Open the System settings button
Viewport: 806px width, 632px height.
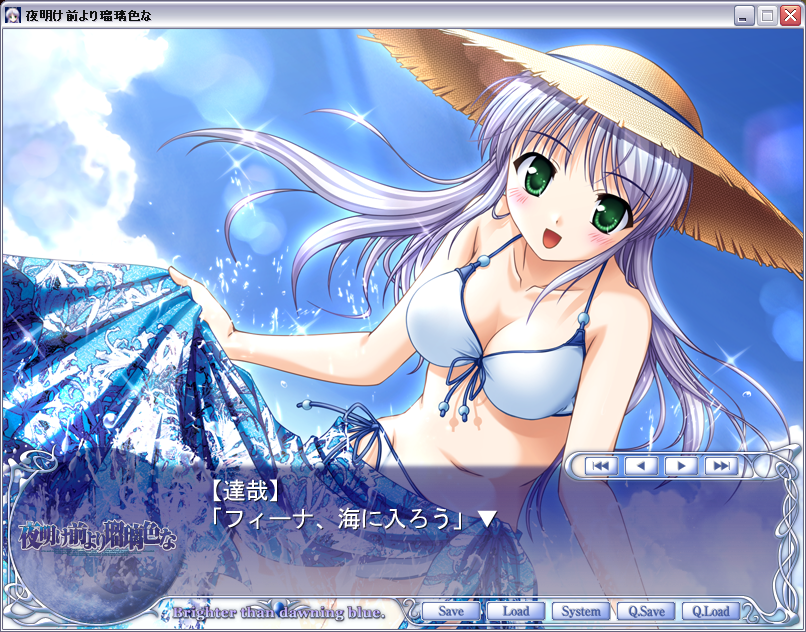581,611
